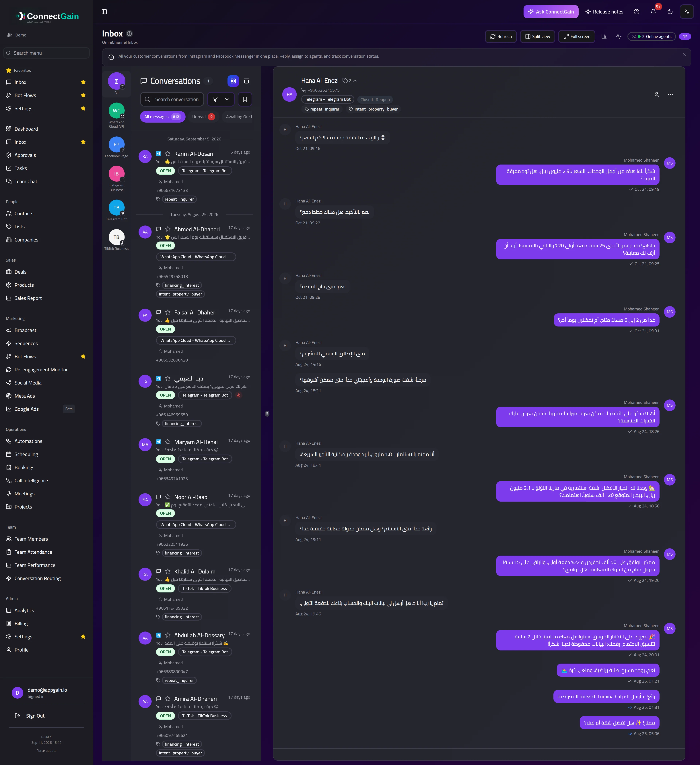Open the activity pulse icon in Inbox header
Image resolution: width=700 pixels, height=765 pixels.
point(619,36)
